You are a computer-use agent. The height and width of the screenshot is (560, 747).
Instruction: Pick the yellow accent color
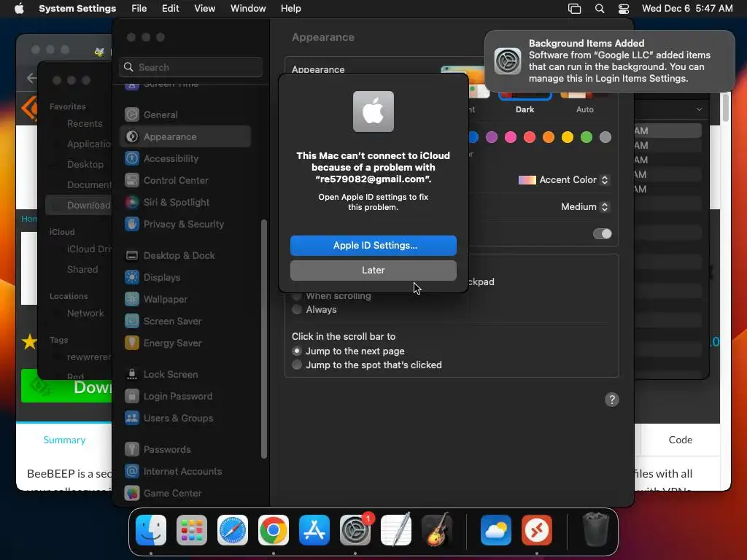point(568,137)
